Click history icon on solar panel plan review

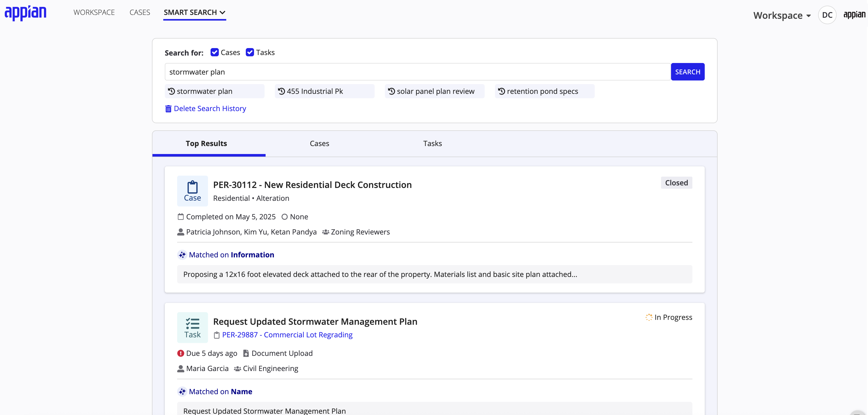tap(392, 91)
